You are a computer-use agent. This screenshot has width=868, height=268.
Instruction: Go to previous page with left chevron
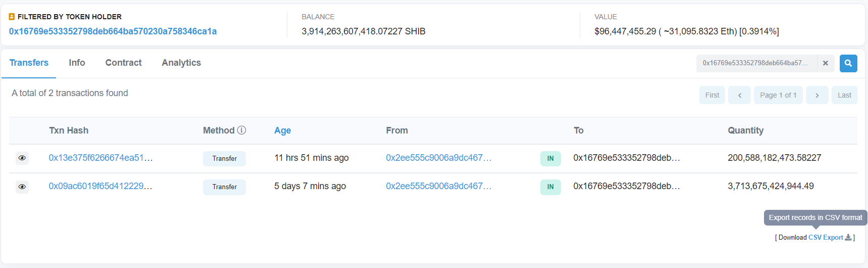pos(740,95)
